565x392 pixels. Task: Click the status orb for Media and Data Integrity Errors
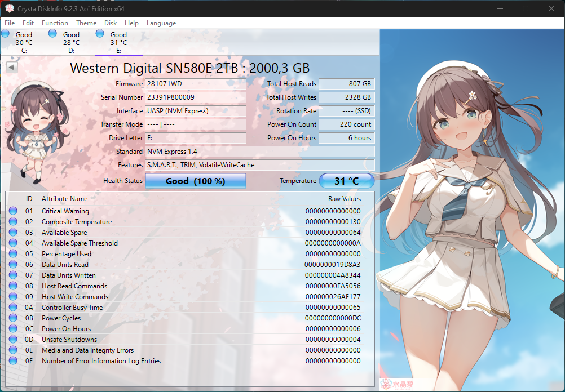[13, 350]
